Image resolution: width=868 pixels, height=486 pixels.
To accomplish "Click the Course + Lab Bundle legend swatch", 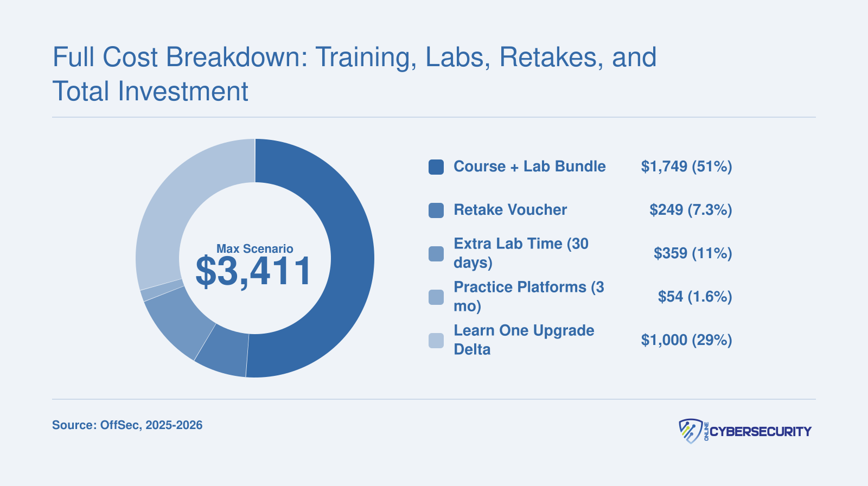I will click(436, 167).
